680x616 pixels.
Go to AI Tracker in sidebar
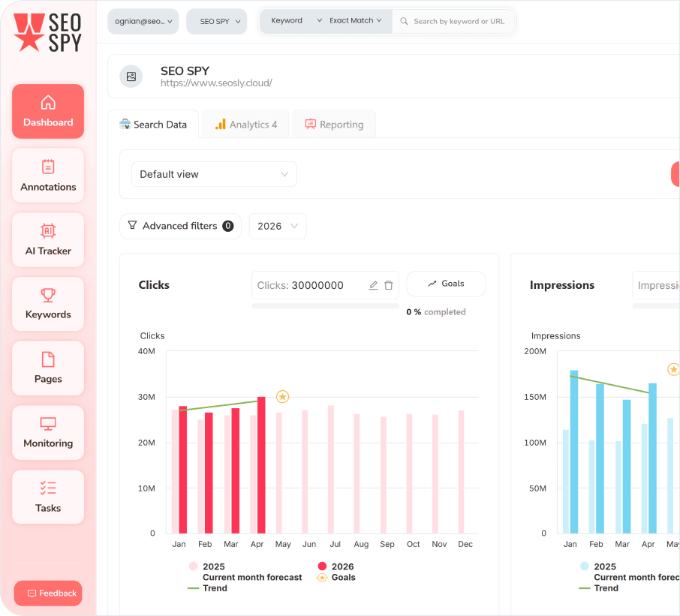48,240
